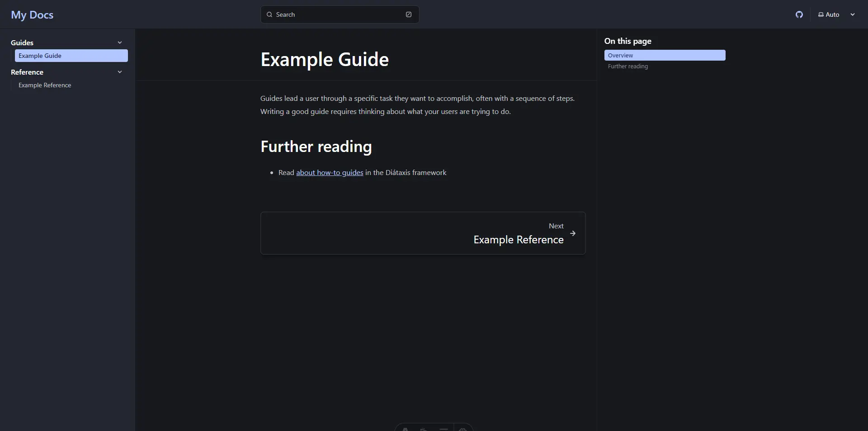Jump to Overview in On this page

click(x=620, y=55)
